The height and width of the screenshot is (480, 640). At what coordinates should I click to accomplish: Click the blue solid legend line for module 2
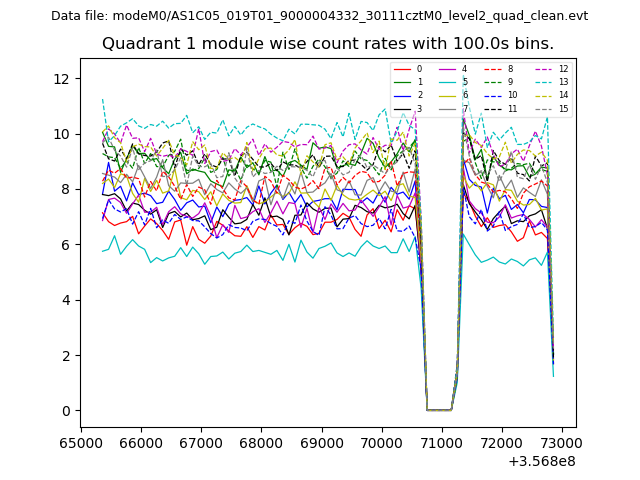[x=402, y=96]
